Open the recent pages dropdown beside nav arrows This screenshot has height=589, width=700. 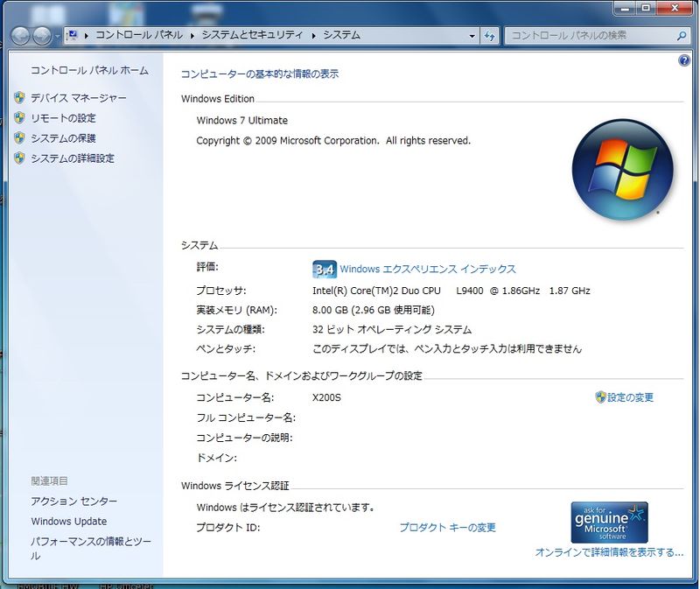click(x=57, y=37)
